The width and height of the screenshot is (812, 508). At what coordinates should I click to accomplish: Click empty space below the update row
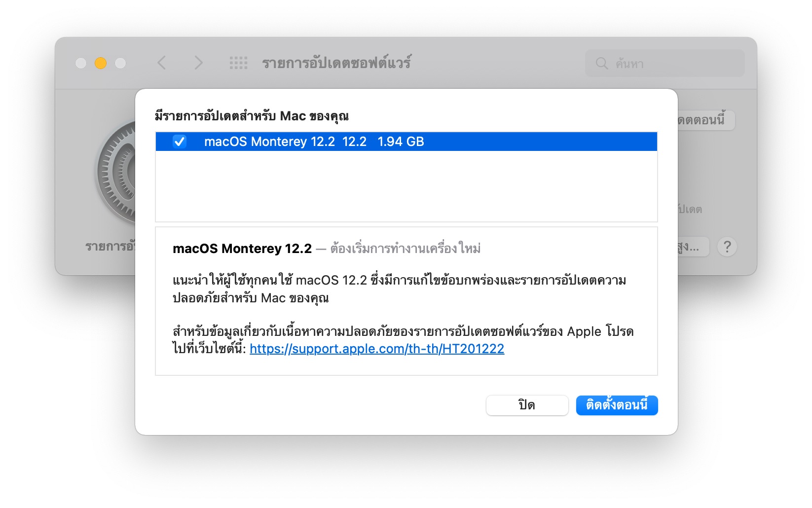[x=406, y=186]
